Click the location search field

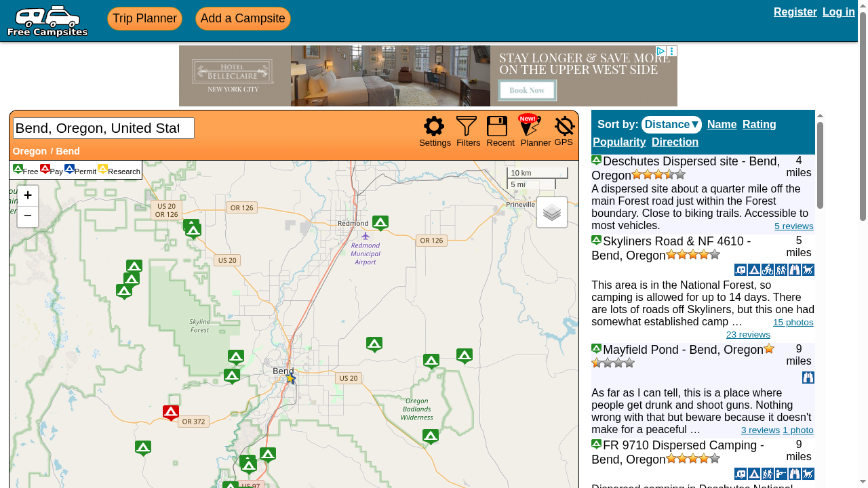coord(104,128)
